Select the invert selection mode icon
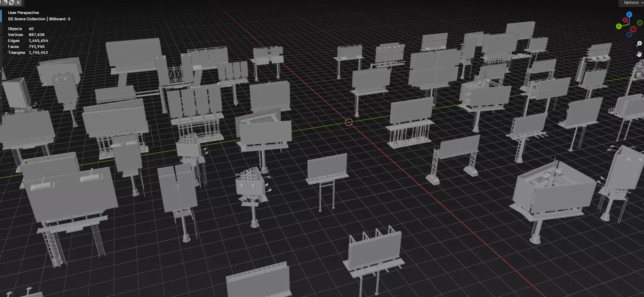Viewport: 644px width, 297px height. [x=12, y=2]
